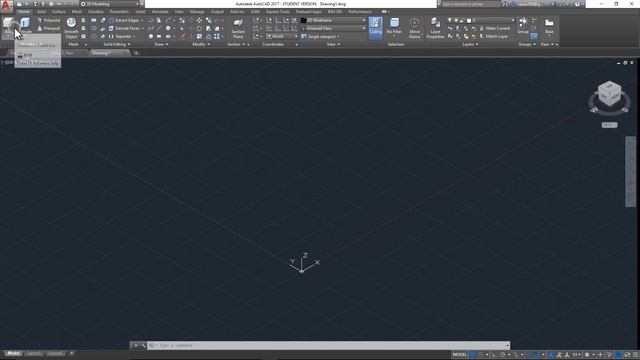Click the Save icon in quick access toolbar
The image size is (640, 360).
(x=35, y=4)
